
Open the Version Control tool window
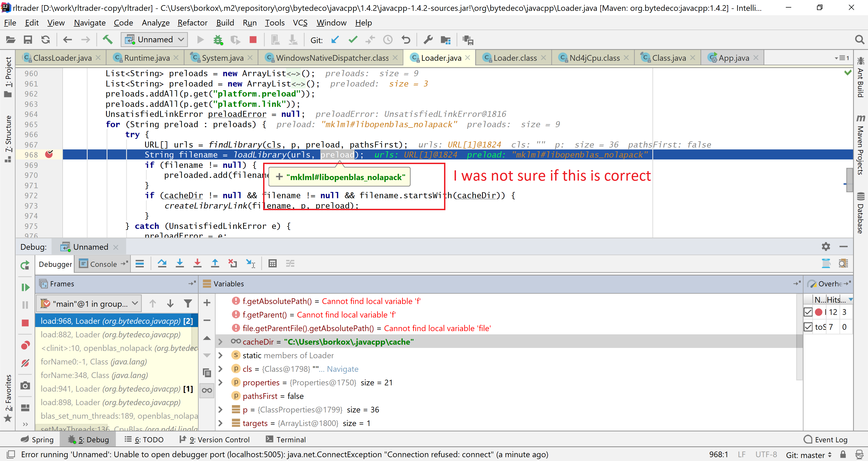click(x=215, y=439)
